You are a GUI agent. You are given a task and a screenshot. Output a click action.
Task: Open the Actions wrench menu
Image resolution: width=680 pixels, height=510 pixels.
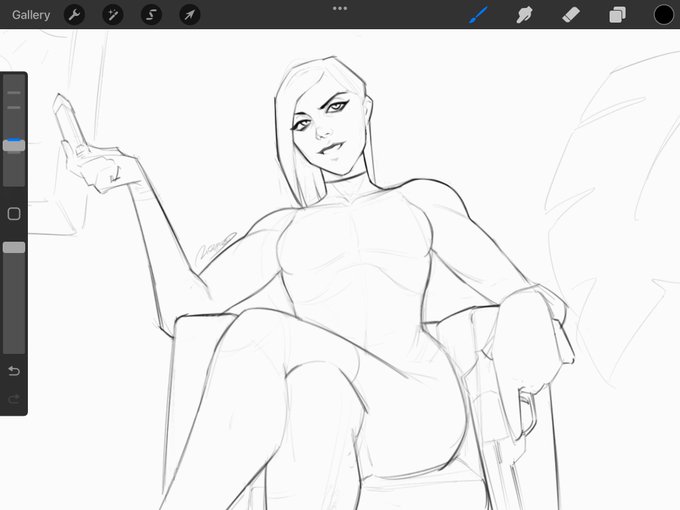click(75, 15)
